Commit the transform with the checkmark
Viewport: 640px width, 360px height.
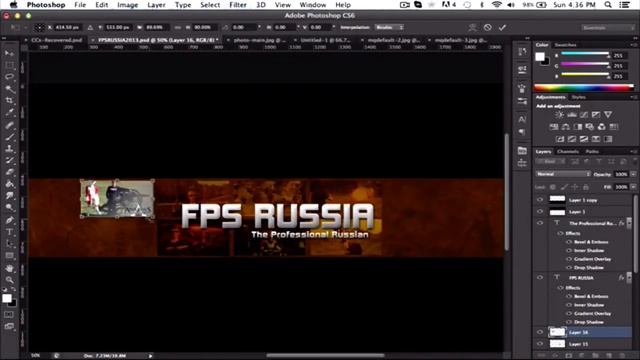click(502, 27)
